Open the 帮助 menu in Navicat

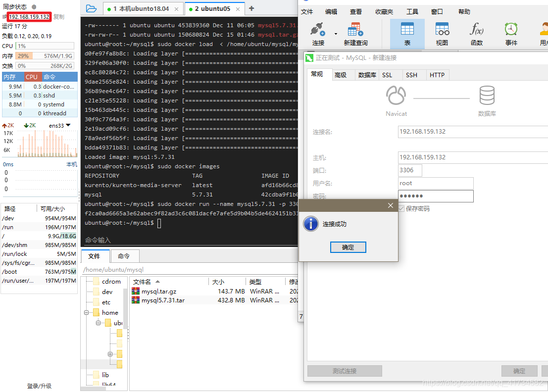pos(464,11)
